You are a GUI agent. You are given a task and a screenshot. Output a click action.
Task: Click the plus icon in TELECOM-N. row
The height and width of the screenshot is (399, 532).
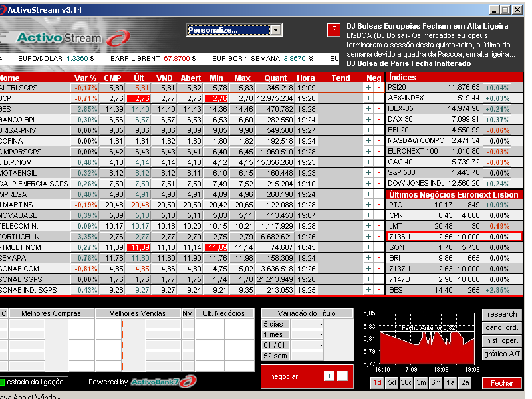[x=368, y=226]
